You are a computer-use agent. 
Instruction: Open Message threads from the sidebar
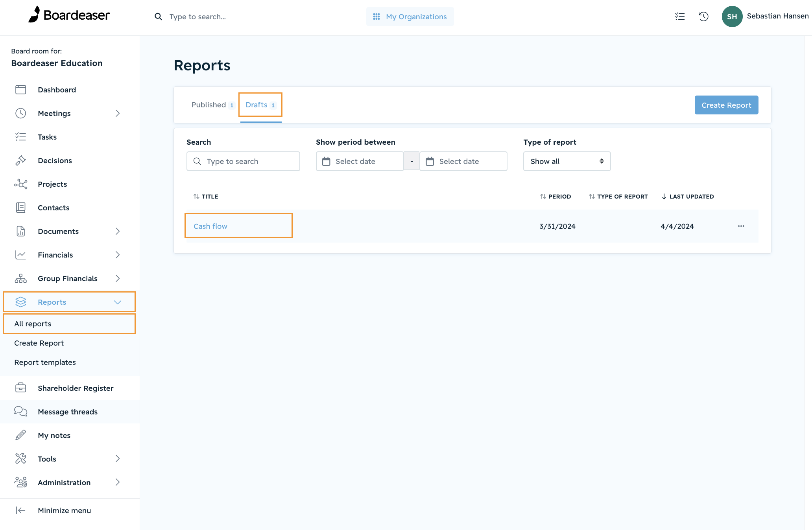pyautogui.click(x=68, y=412)
